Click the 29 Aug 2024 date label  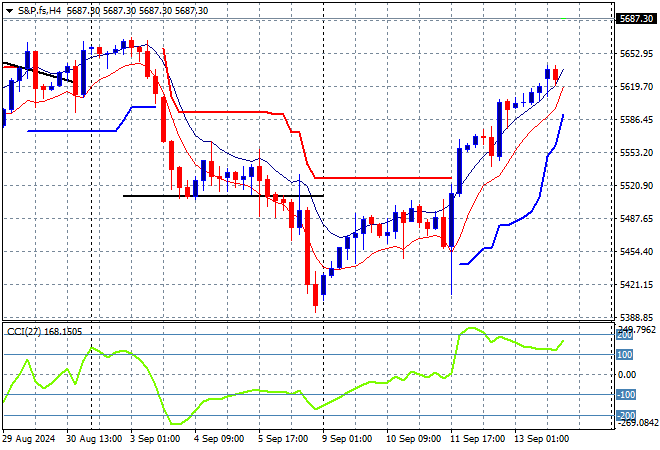pos(31,439)
